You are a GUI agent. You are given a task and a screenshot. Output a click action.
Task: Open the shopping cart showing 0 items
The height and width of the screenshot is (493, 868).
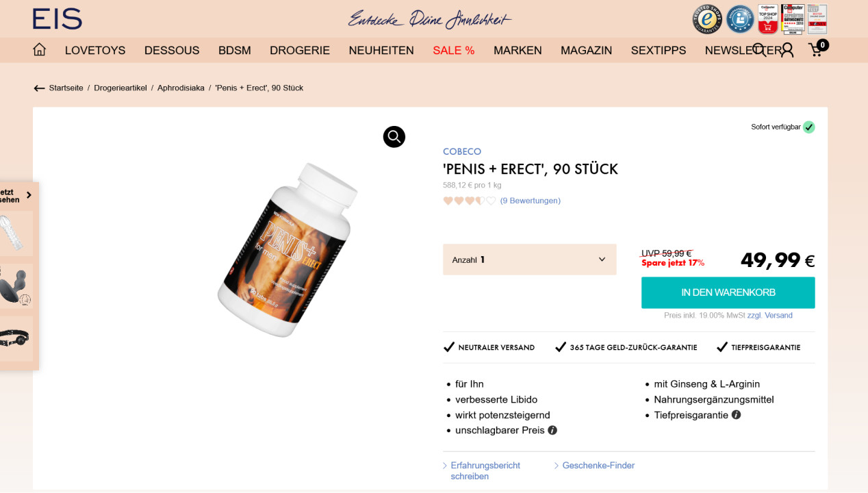(815, 51)
